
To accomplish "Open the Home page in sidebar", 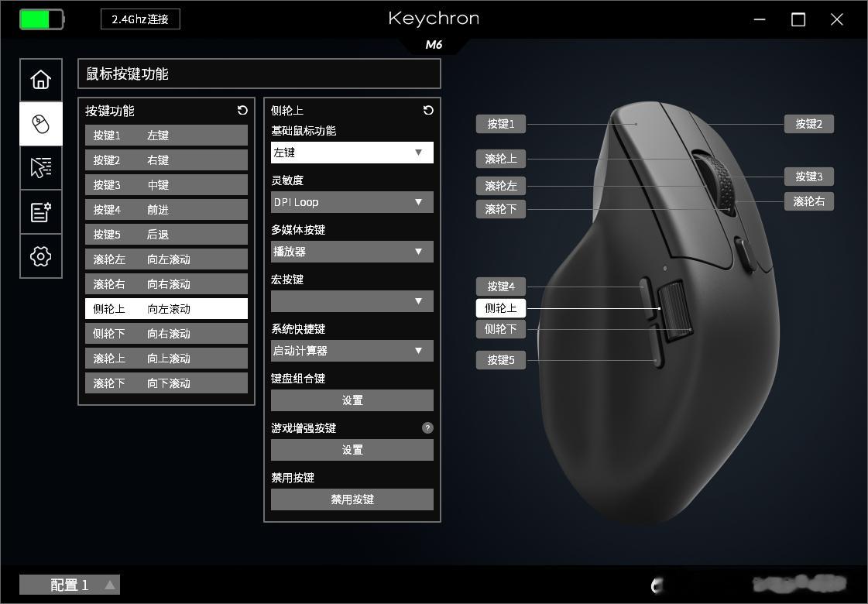I will [x=41, y=80].
